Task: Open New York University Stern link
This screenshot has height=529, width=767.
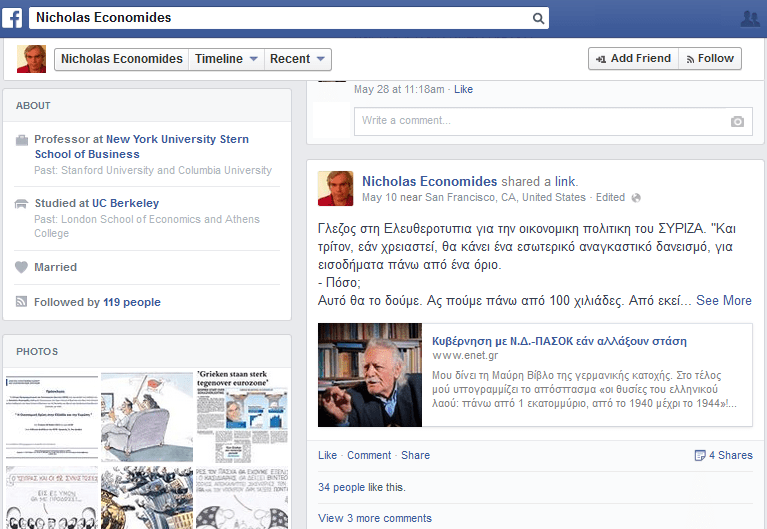Action: [177, 139]
